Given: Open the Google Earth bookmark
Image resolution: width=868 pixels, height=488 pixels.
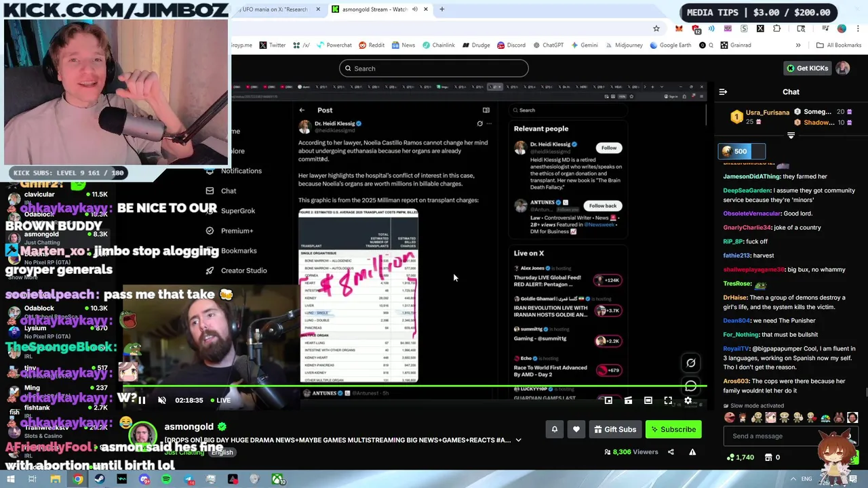Looking at the screenshot, I should tap(670, 45).
